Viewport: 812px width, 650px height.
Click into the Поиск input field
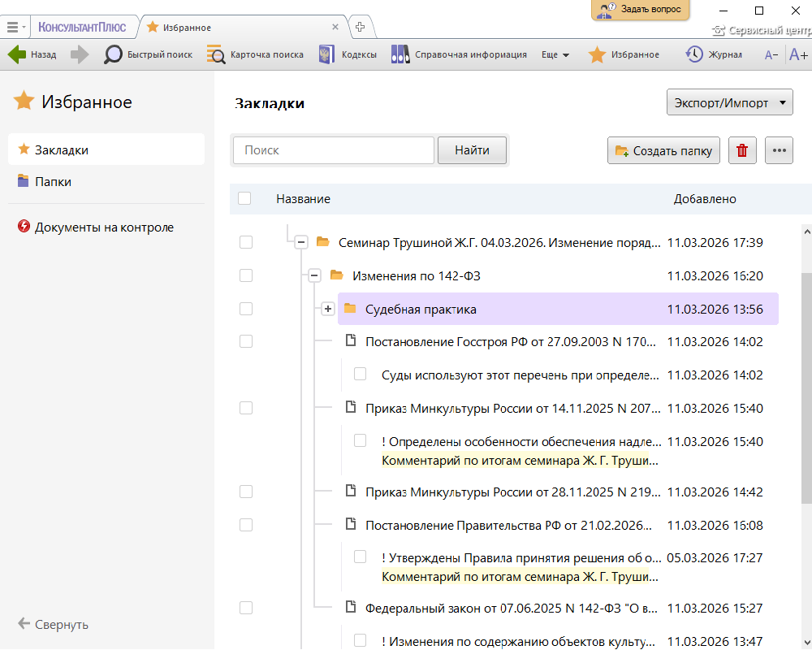[x=334, y=150]
